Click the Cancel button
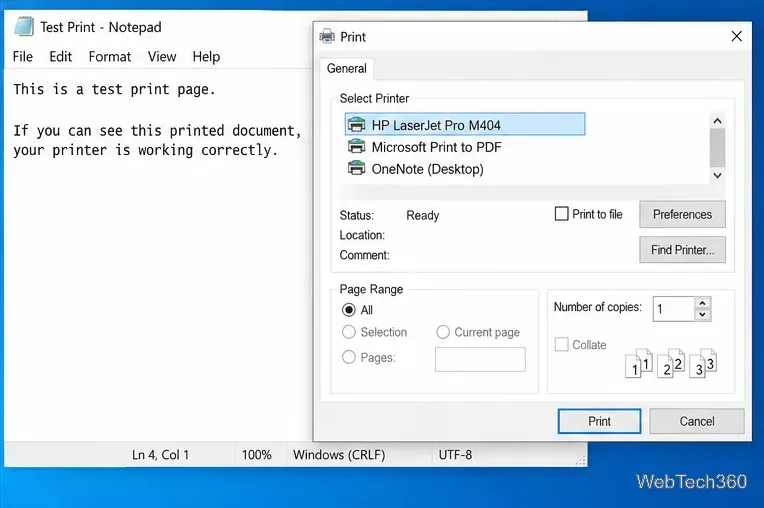The height and width of the screenshot is (508, 764). [697, 421]
